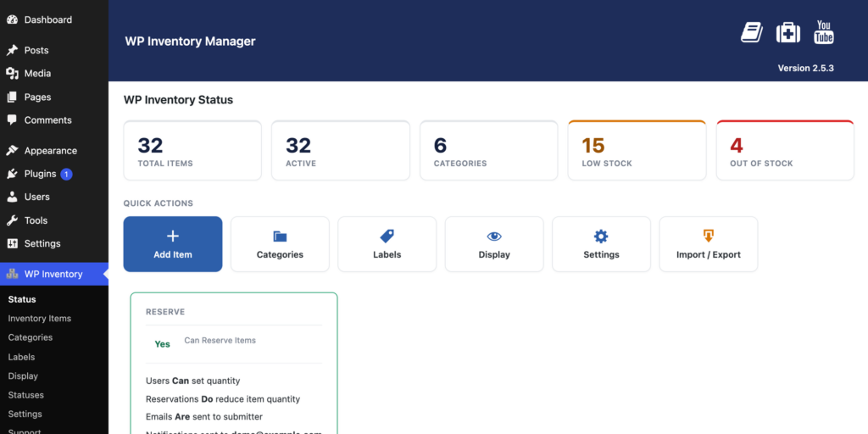Click the orange download icon for Import / Export
The image size is (868, 434).
click(x=709, y=236)
